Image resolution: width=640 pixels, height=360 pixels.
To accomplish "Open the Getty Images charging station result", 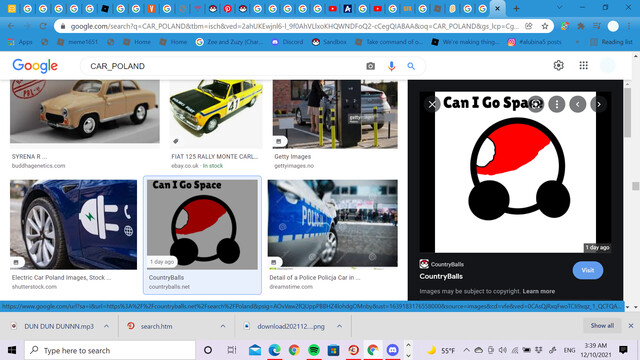I will click(x=335, y=114).
